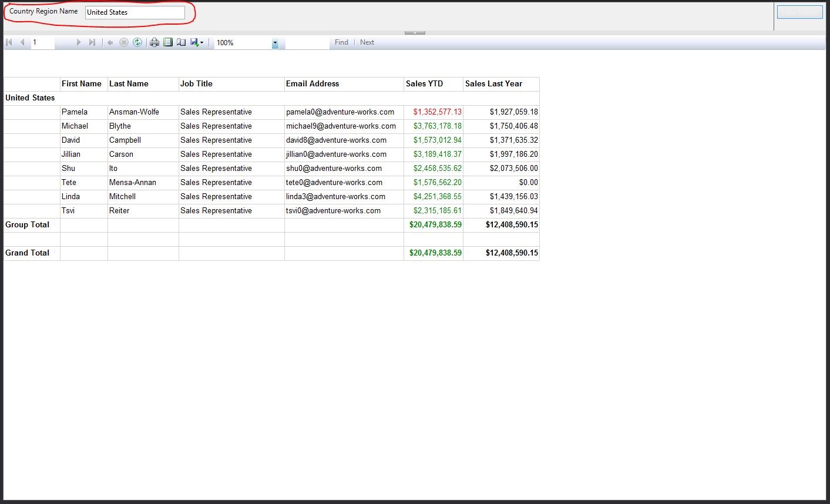Switch to print layout view

[x=168, y=42]
